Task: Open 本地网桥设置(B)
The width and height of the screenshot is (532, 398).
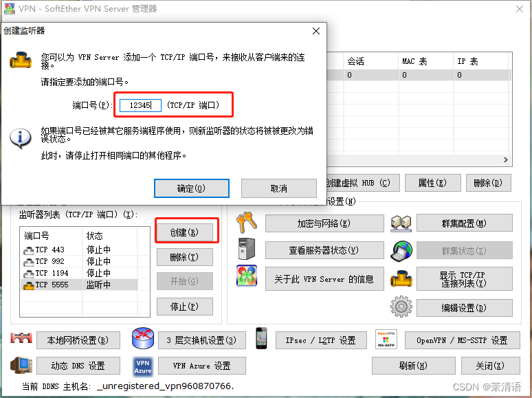Action: click(78, 340)
